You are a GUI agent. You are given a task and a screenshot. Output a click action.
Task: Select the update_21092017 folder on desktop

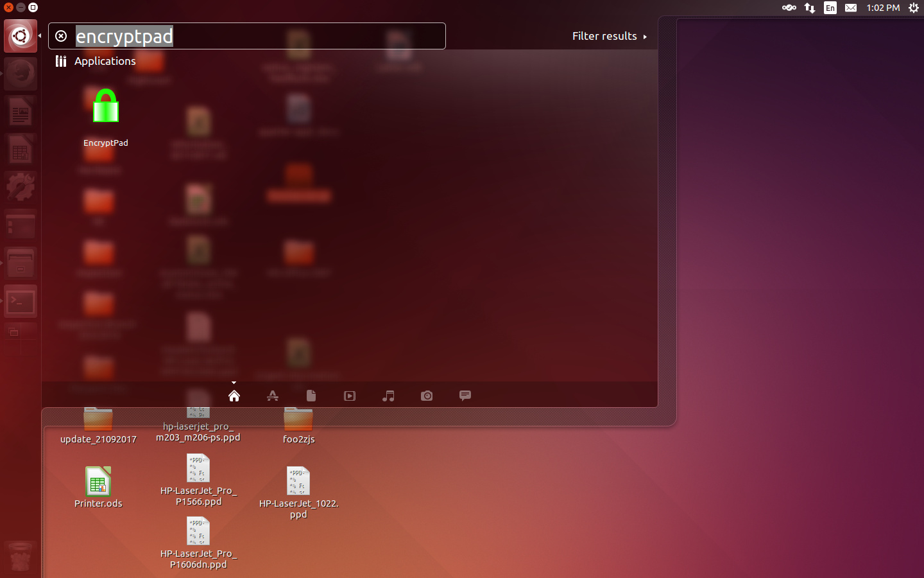[98, 426]
